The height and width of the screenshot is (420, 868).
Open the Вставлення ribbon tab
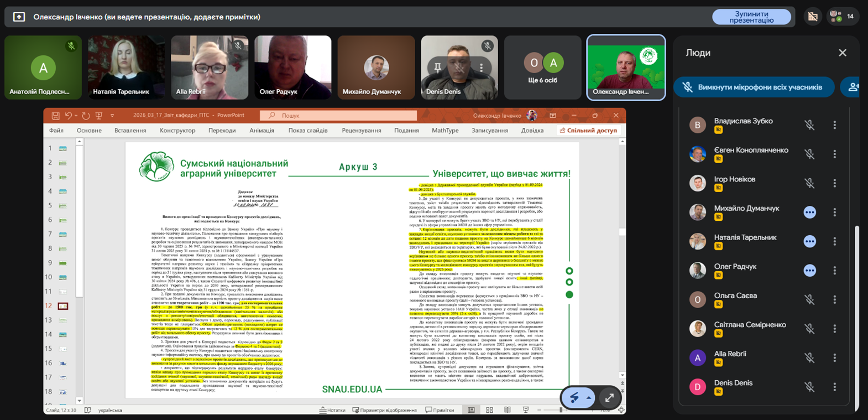click(x=130, y=131)
